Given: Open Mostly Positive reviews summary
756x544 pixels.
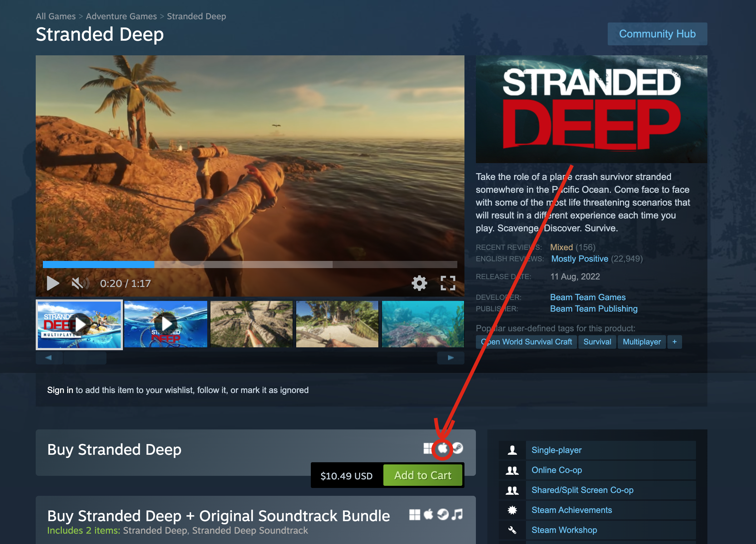Looking at the screenshot, I should 580,259.
